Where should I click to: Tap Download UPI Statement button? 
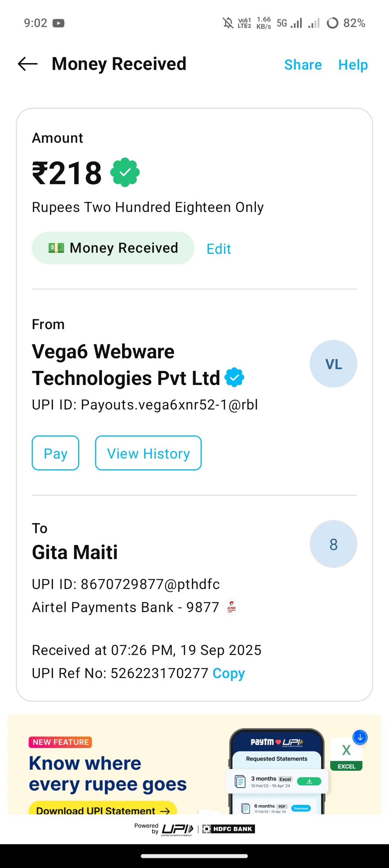[103, 809]
